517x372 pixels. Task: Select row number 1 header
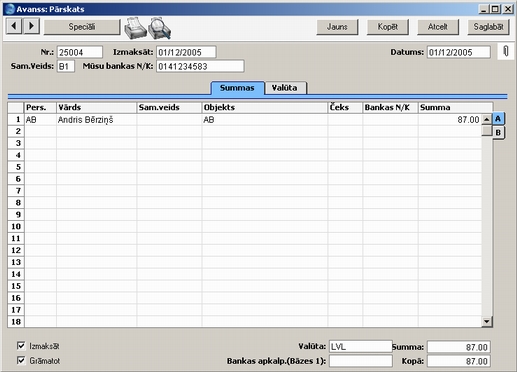16,119
